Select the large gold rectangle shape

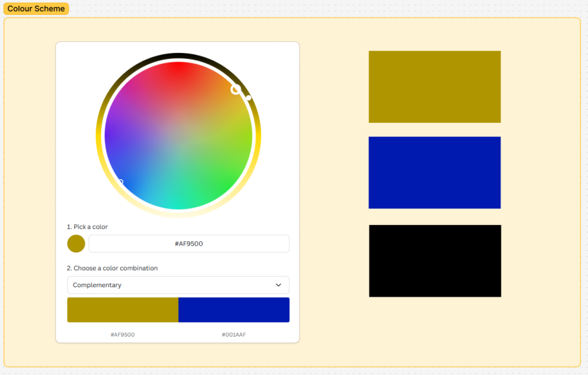coord(434,87)
